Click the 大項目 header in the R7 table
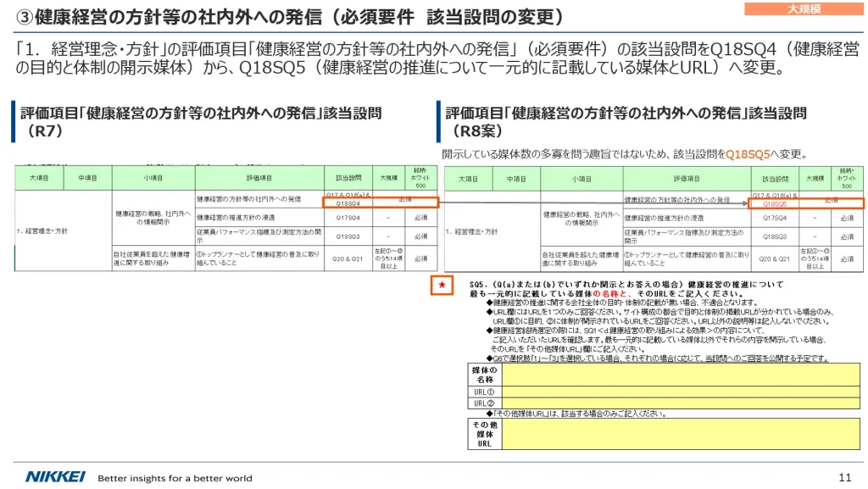868x489 pixels. tap(39, 178)
